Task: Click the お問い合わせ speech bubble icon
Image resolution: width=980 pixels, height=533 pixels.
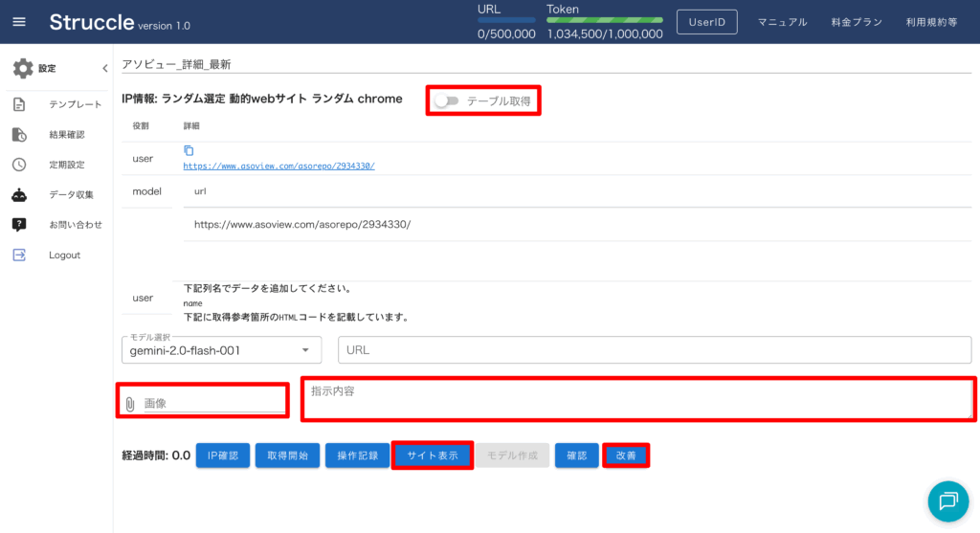Action: [x=19, y=224]
